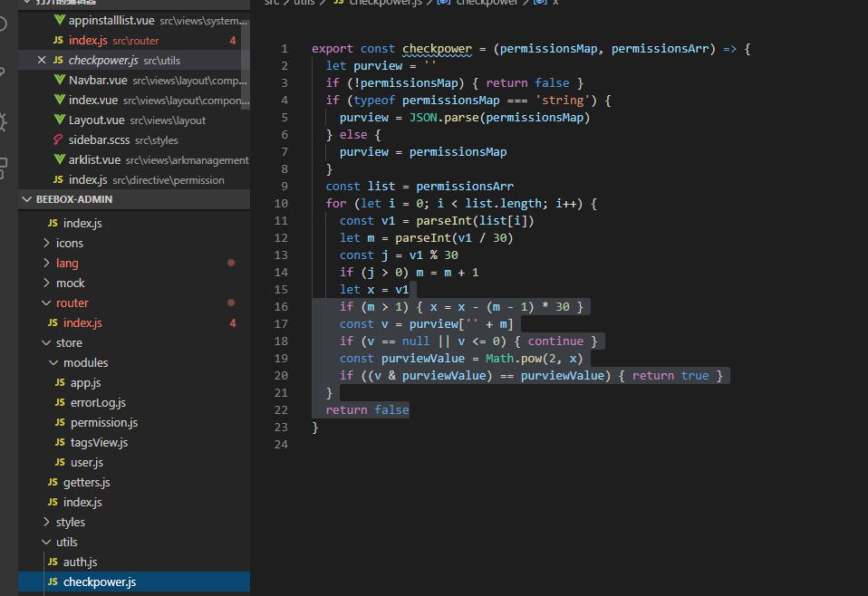Open errorLog.js in the modules folder
Viewport: 868px width, 596px height.
(98, 403)
